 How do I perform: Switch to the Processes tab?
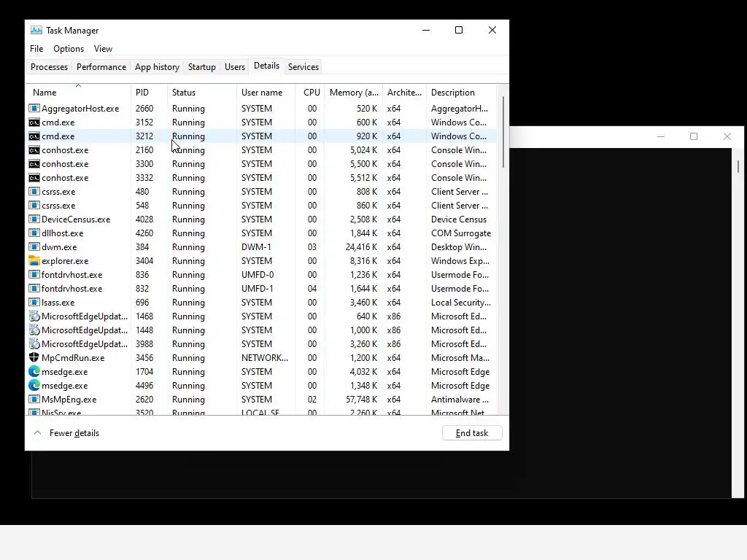tap(49, 66)
